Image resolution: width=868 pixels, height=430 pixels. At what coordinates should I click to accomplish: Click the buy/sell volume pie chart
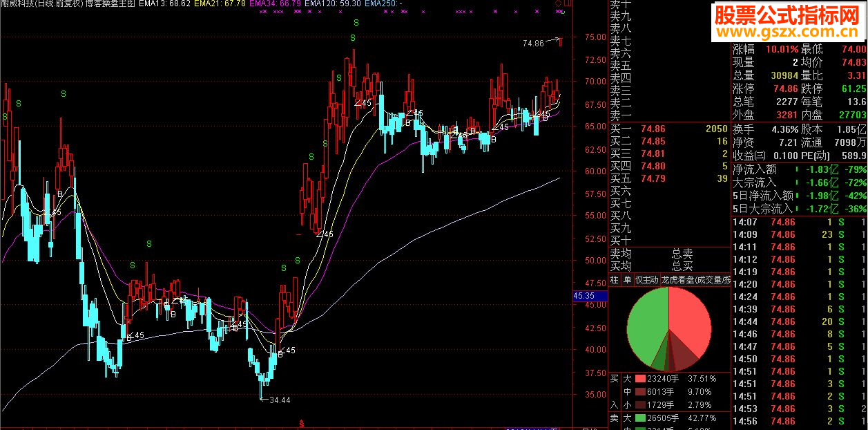(x=668, y=328)
